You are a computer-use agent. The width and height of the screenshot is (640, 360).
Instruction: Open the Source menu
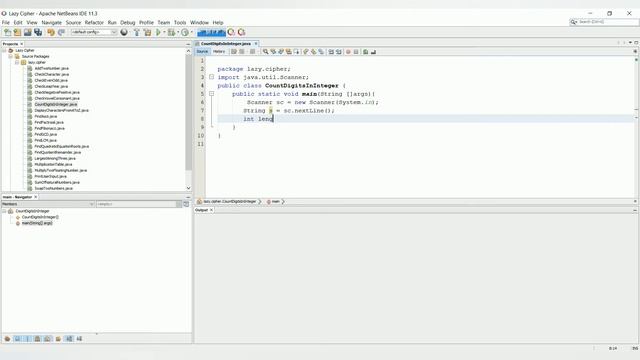(x=73, y=22)
